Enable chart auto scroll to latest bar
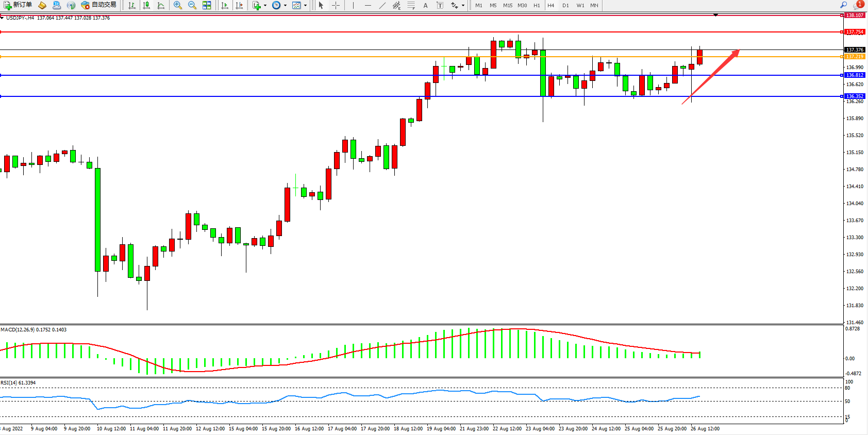Image resolution: width=868 pixels, height=435 pixels. click(225, 5)
